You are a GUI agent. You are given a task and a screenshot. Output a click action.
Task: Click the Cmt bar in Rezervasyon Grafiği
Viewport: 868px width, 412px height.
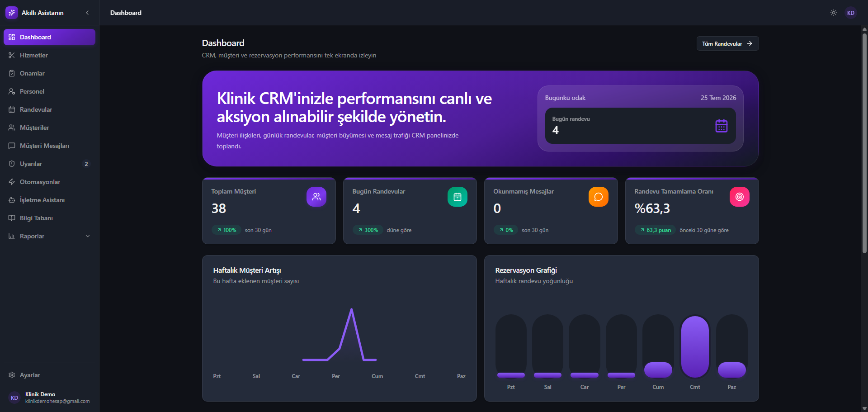coord(695,346)
